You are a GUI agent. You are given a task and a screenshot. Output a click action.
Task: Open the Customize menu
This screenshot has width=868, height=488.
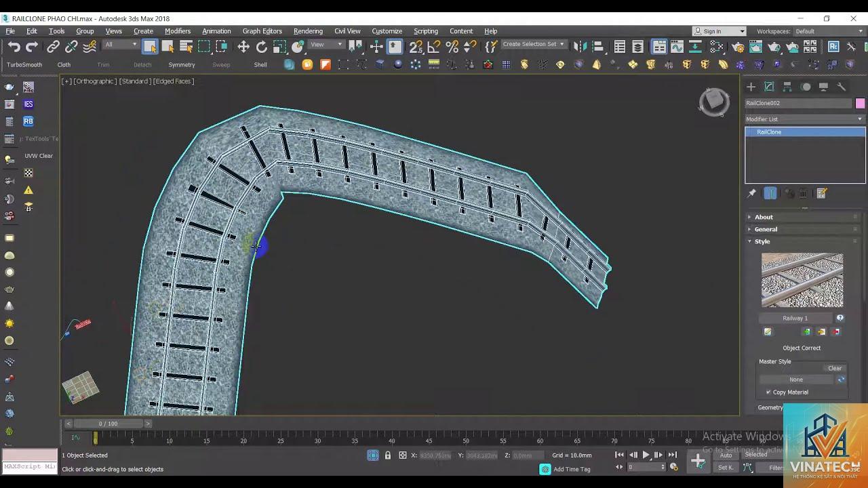tap(387, 31)
